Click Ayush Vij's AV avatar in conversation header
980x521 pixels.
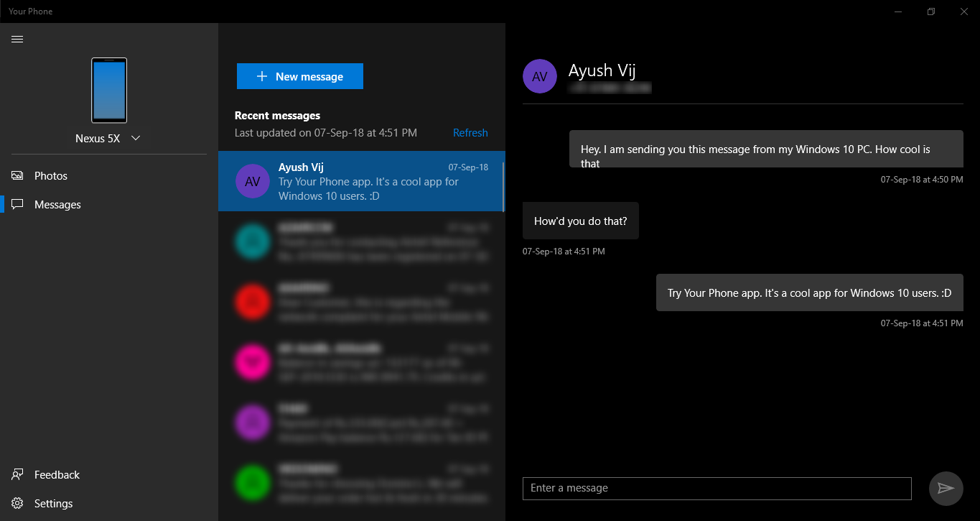pyautogui.click(x=539, y=76)
